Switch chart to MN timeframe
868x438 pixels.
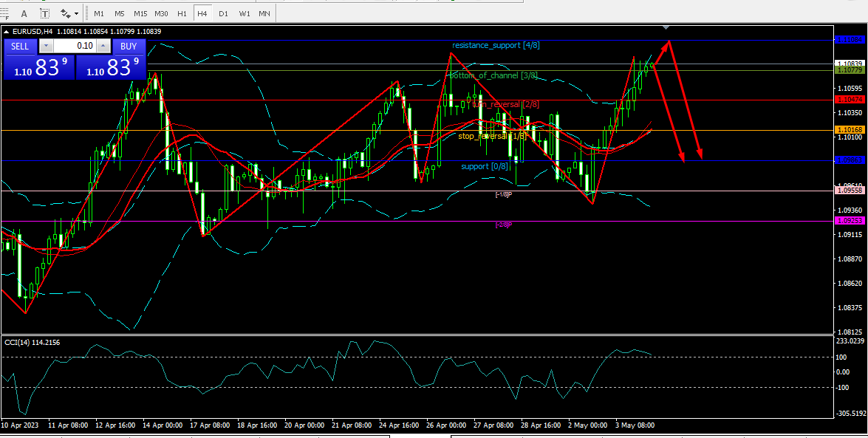264,13
